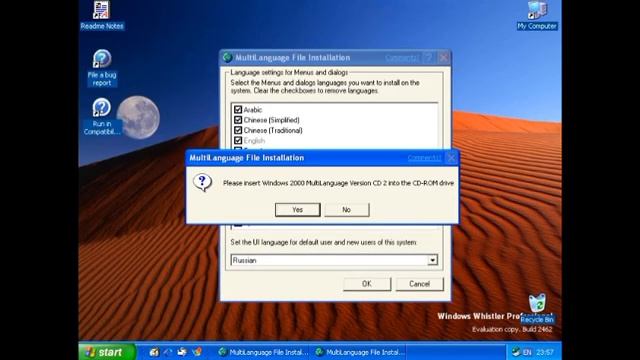Click the Comments link in the back window title bar

402,58
